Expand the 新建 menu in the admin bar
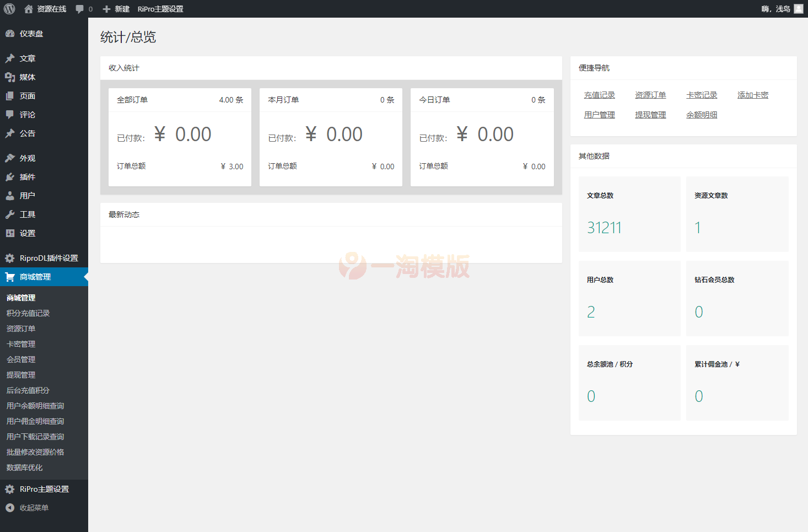808x532 pixels. 116,9
